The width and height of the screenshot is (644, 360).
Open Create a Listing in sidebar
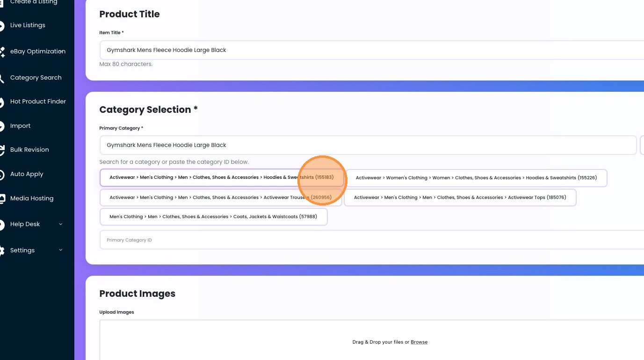(x=34, y=2)
